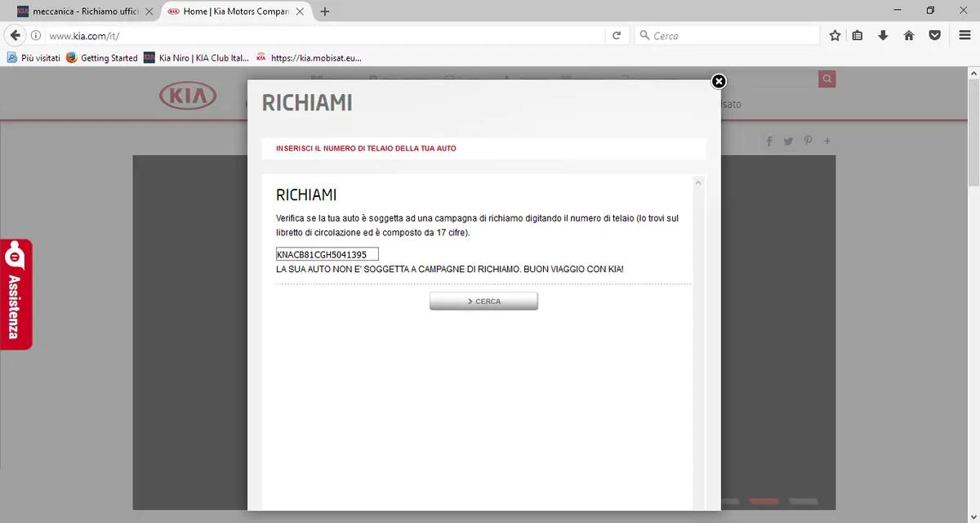Save the page to Pocket

(934, 36)
